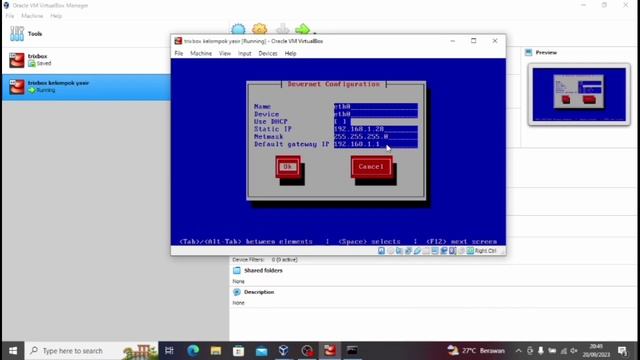
Task: Open Help menu in VM window
Action: click(290, 53)
